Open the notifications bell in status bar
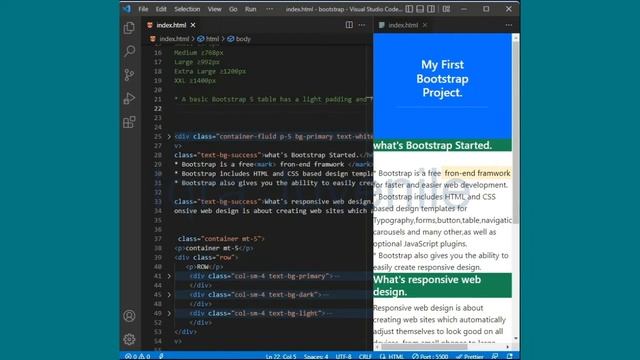Image resolution: width=640 pixels, height=360 pixels. [510, 356]
